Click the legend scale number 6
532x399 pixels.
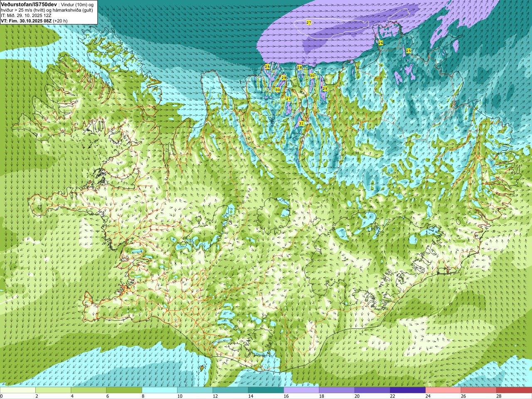click(x=108, y=396)
